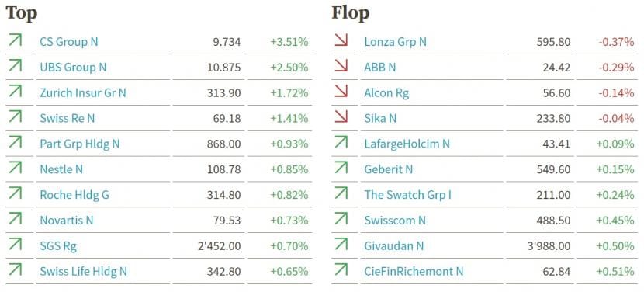644x292 pixels.
Task: Click the green up arrow beside CS Group N
Action: pyautogui.click(x=16, y=40)
